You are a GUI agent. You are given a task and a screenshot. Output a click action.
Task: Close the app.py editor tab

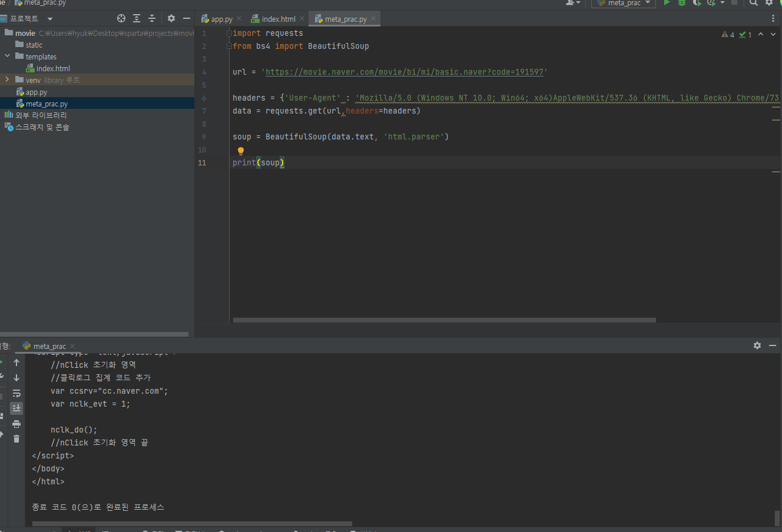pyautogui.click(x=239, y=19)
